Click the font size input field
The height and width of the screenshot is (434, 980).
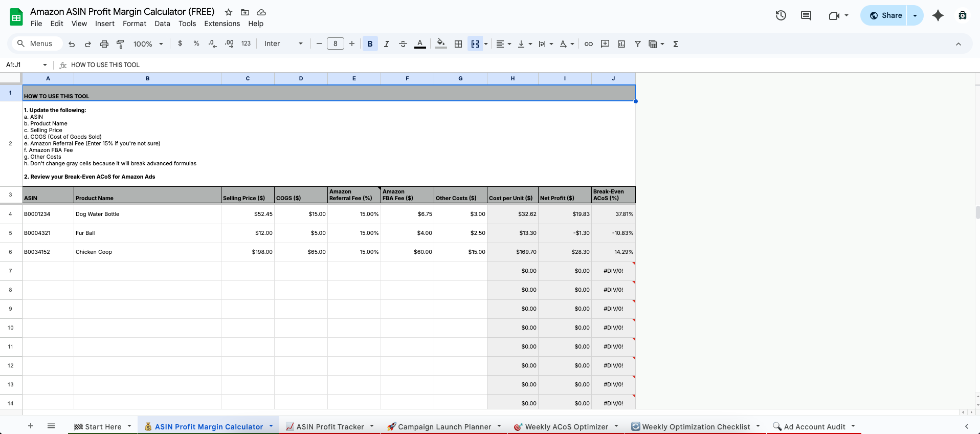(x=336, y=44)
